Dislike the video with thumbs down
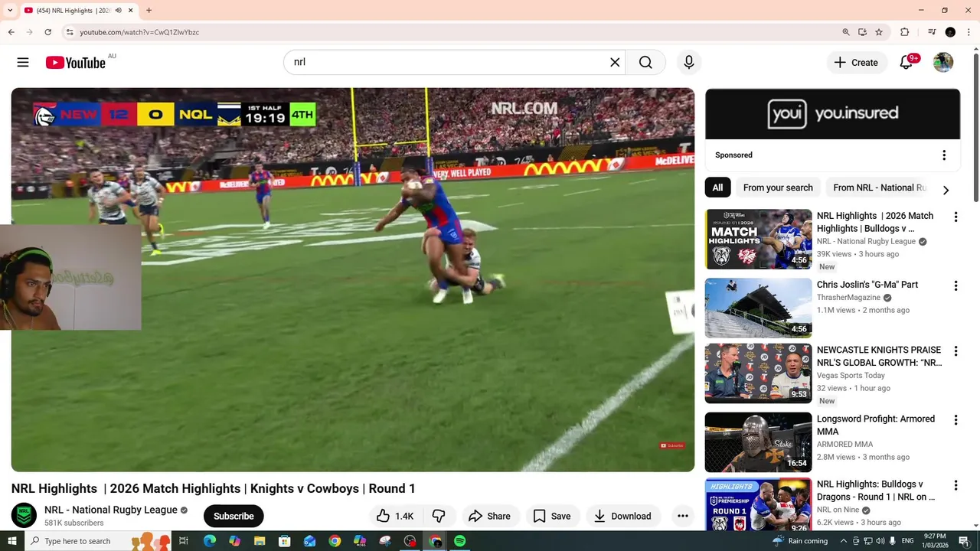980x551 pixels. tap(439, 516)
